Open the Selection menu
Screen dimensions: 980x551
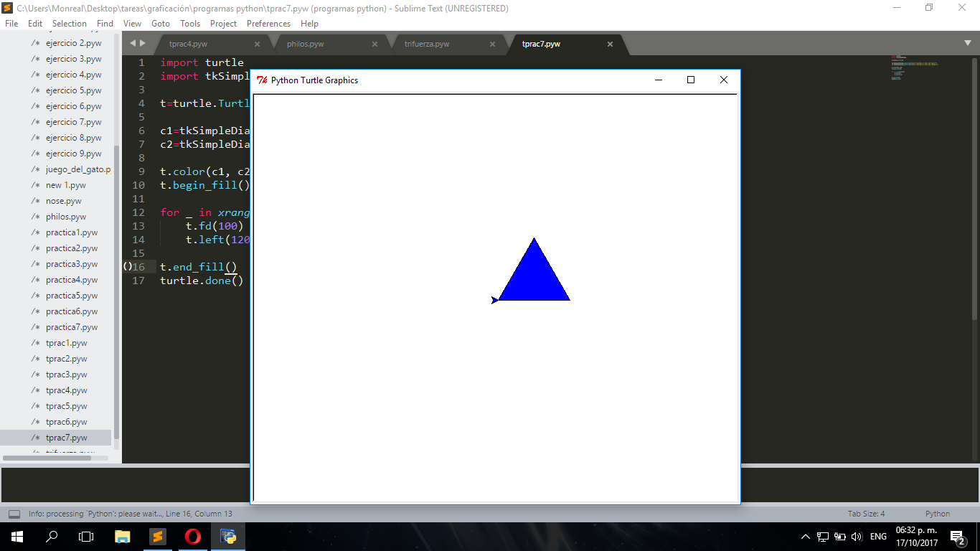[70, 23]
